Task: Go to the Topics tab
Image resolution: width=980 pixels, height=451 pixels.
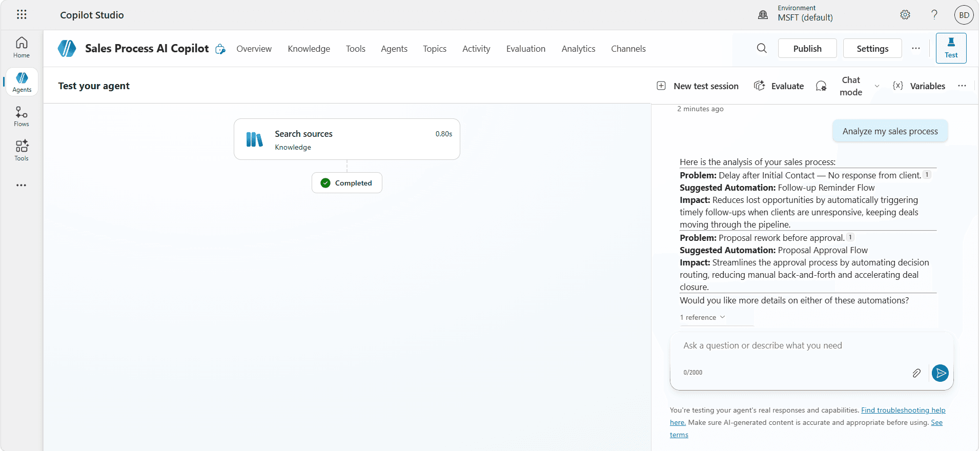Action: [435, 49]
